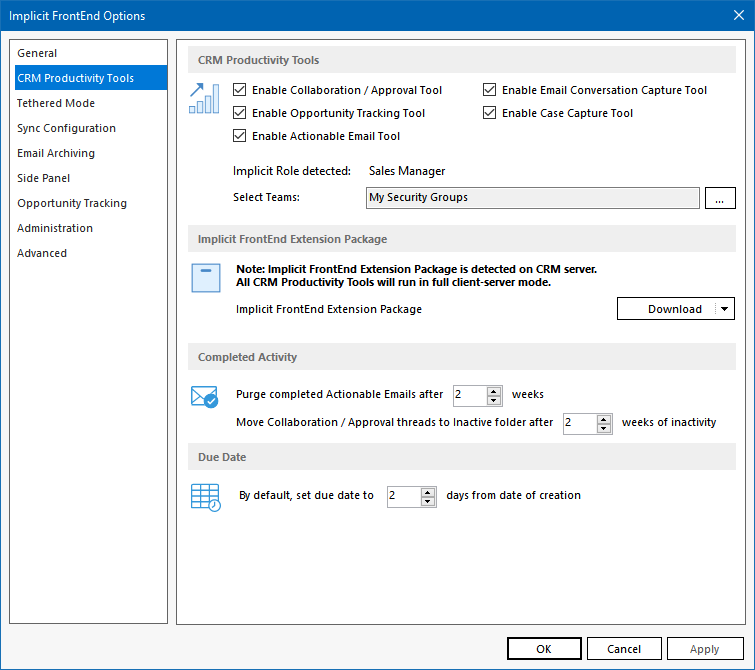The height and width of the screenshot is (670, 755).
Task: Uncheck Enable Opportunity Tracking Tool
Action: 239,113
